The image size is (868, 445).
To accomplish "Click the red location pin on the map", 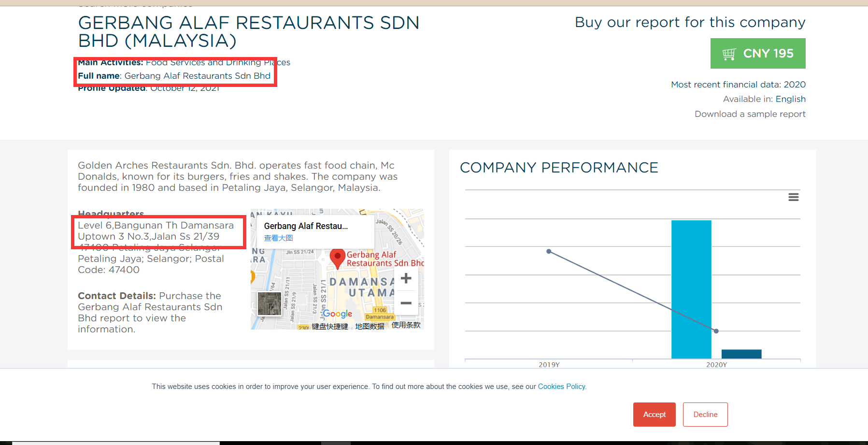I will point(337,258).
